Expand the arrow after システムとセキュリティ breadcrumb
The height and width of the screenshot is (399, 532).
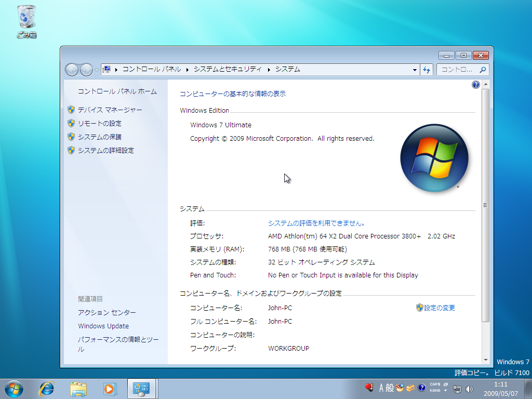click(269, 70)
